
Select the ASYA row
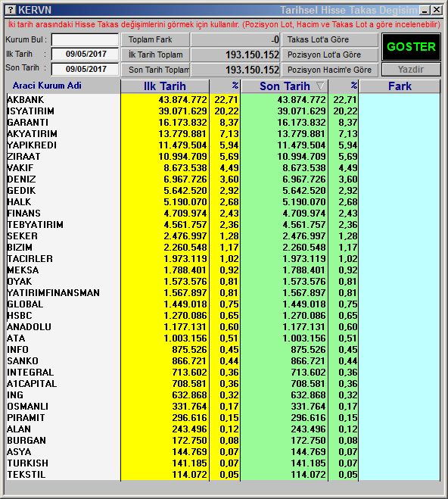[x=223, y=452]
